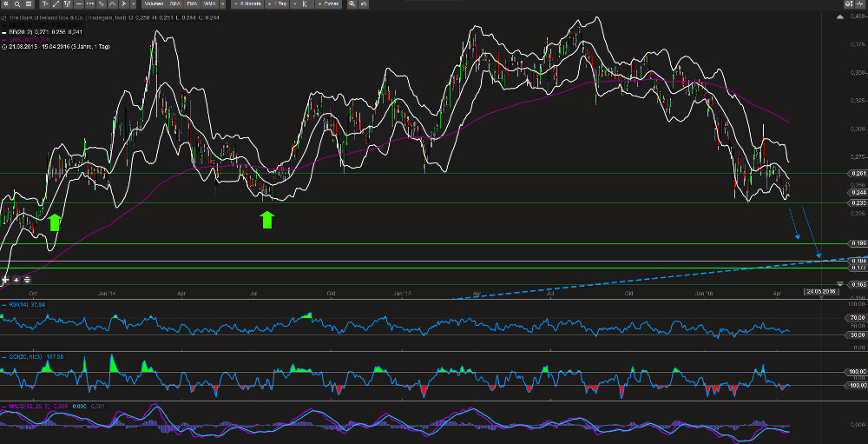868x444 pixels.
Task: Select the dotted line drawing tool
Action: tap(90, 4)
